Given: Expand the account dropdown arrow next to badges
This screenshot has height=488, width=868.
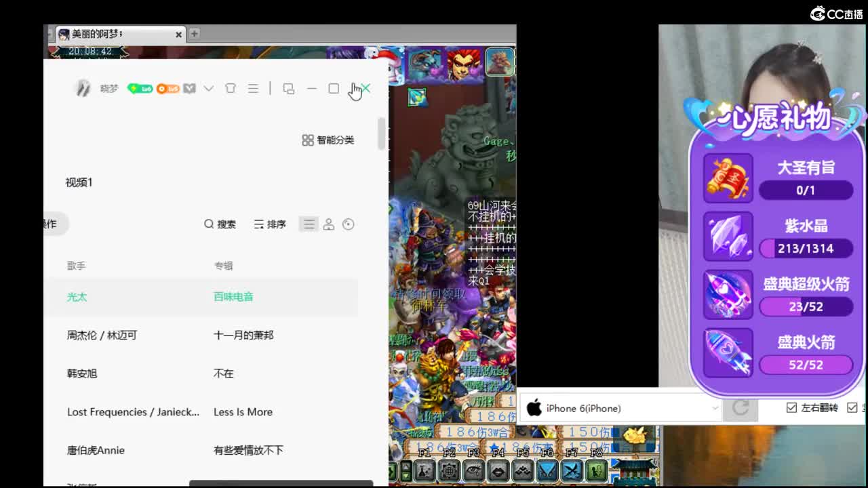Looking at the screenshot, I should click(x=209, y=89).
